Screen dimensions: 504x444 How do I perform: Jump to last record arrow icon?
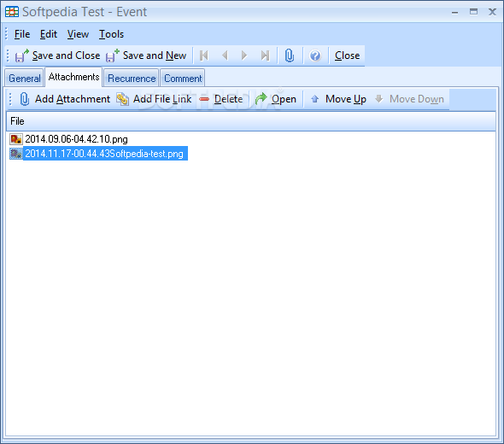265,55
